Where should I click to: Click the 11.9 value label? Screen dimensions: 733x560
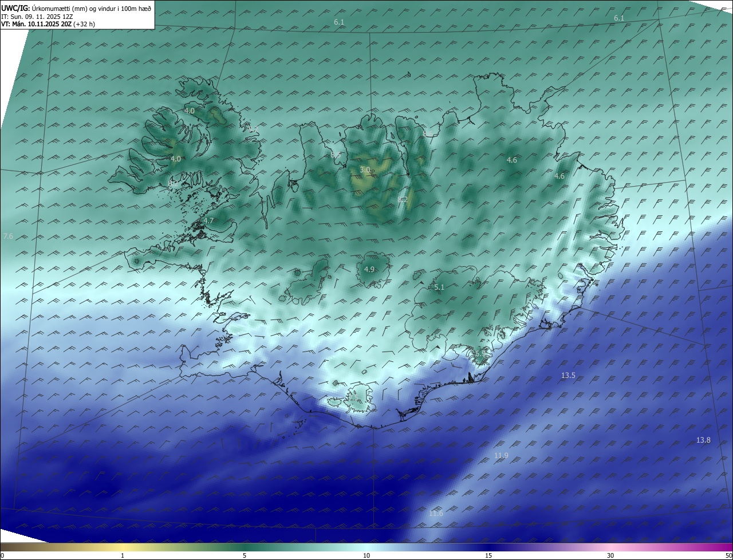pos(501,456)
